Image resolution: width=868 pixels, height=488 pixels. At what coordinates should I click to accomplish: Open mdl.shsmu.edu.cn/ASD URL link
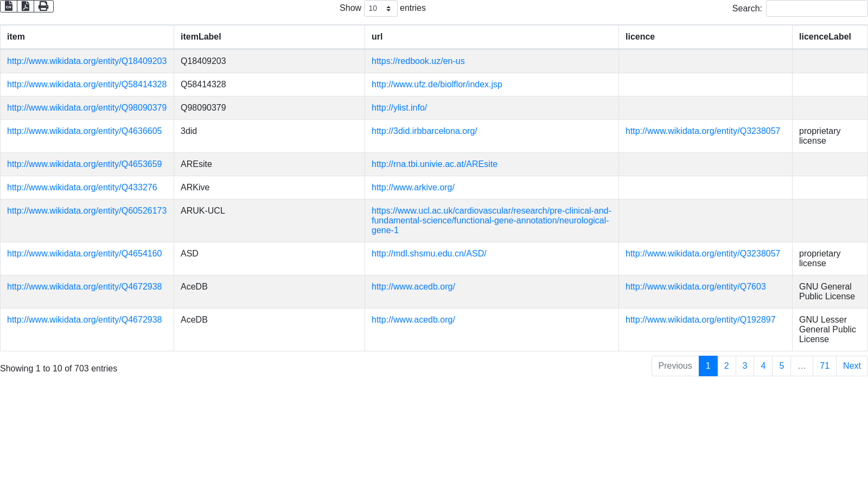(429, 254)
